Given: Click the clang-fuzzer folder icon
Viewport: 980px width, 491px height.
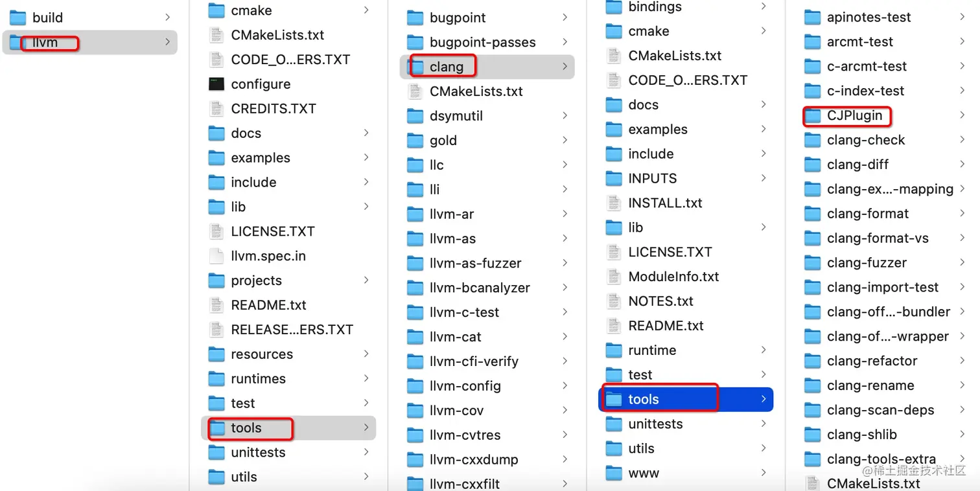Looking at the screenshot, I should (x=812, y=263).
